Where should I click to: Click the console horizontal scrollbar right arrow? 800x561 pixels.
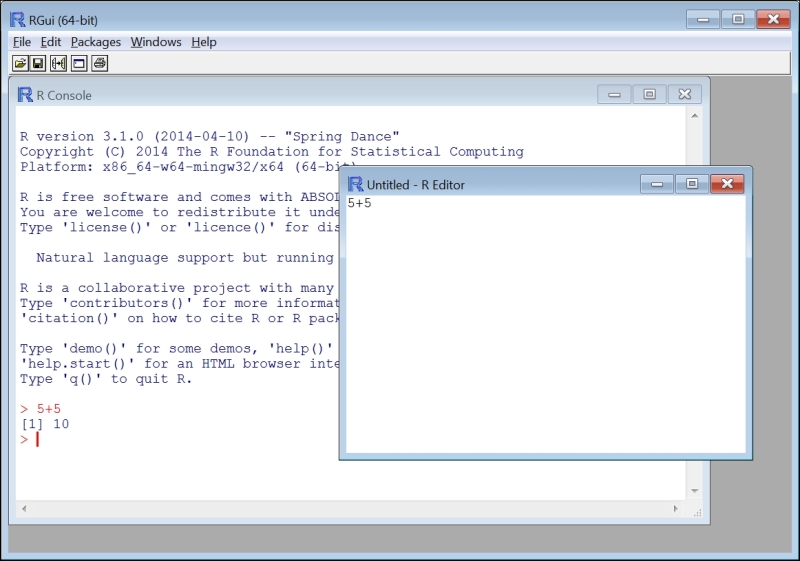point(676,508)
